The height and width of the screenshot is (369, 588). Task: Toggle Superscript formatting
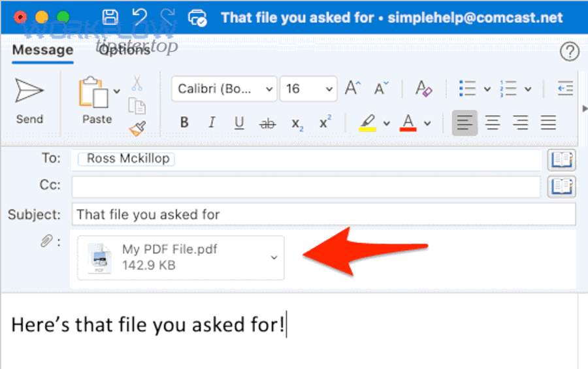click(x=325, y=121)
